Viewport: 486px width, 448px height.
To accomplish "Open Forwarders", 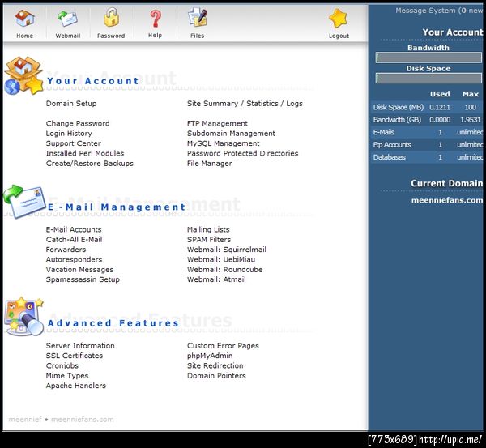I will pos(66,250).
